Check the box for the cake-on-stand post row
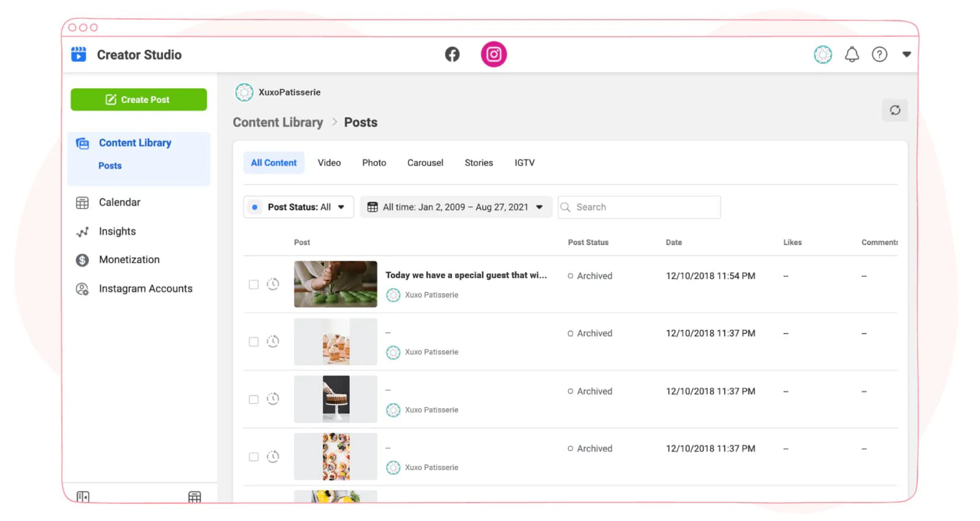Viewport: 980px width, 521px height. coord(254,400)
